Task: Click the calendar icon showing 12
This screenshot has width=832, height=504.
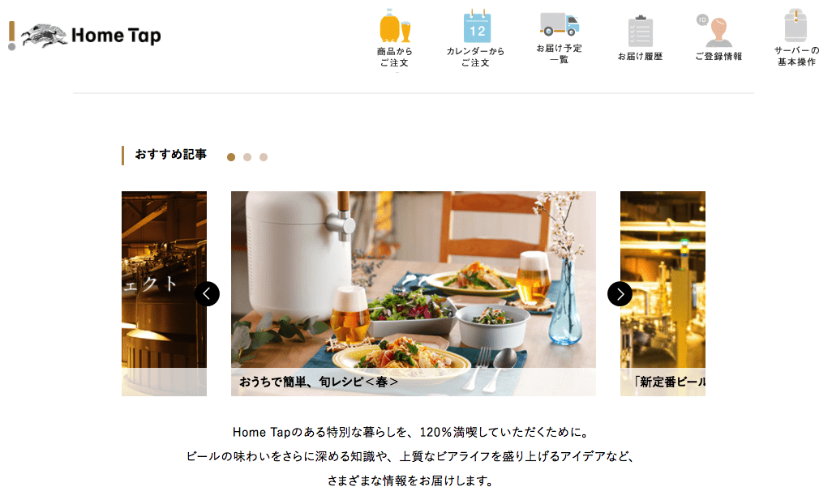Action: click(x=477, y=27)
